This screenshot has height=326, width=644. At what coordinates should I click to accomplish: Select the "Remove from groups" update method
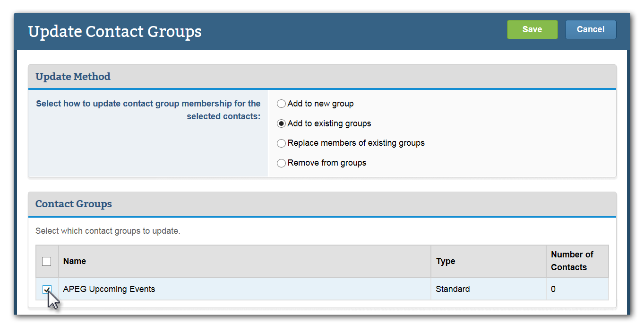tap(281, 163)
